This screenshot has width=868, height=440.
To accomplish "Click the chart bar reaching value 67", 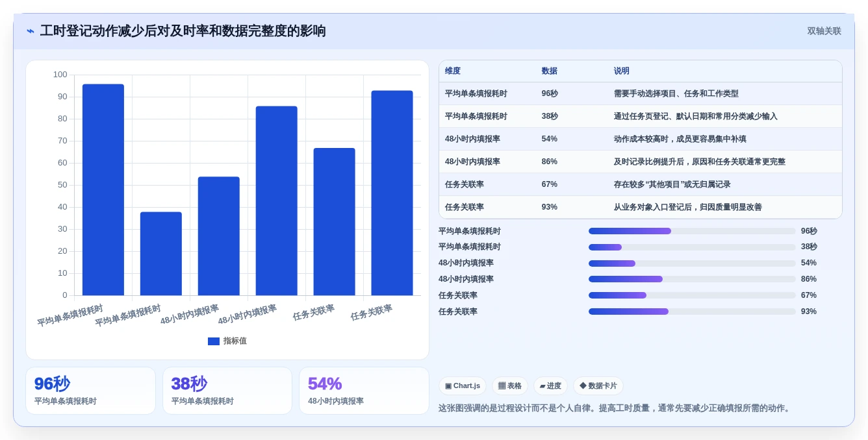I will (x=335, y=222).
